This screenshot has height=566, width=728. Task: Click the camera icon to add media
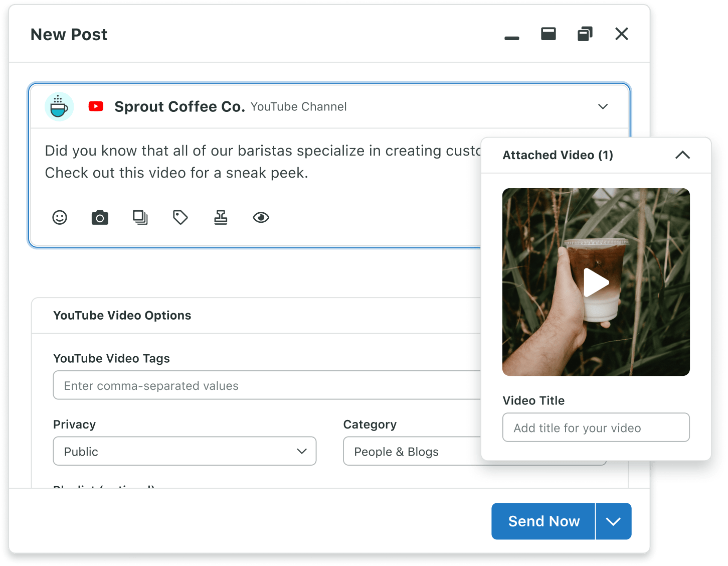click(100, 217)
